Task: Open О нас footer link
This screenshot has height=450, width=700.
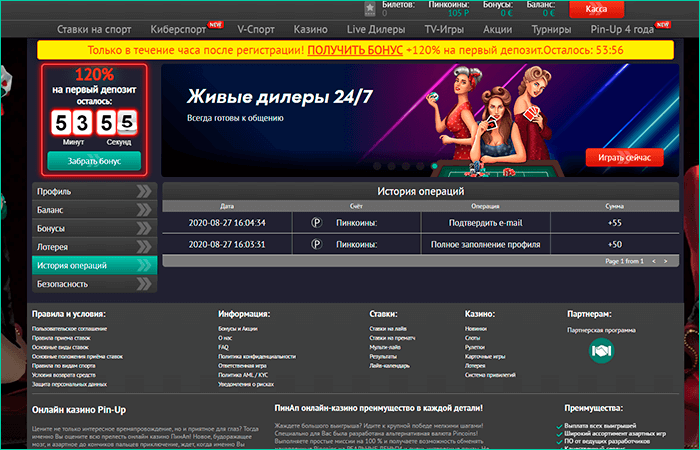Action: pos(225,338)
